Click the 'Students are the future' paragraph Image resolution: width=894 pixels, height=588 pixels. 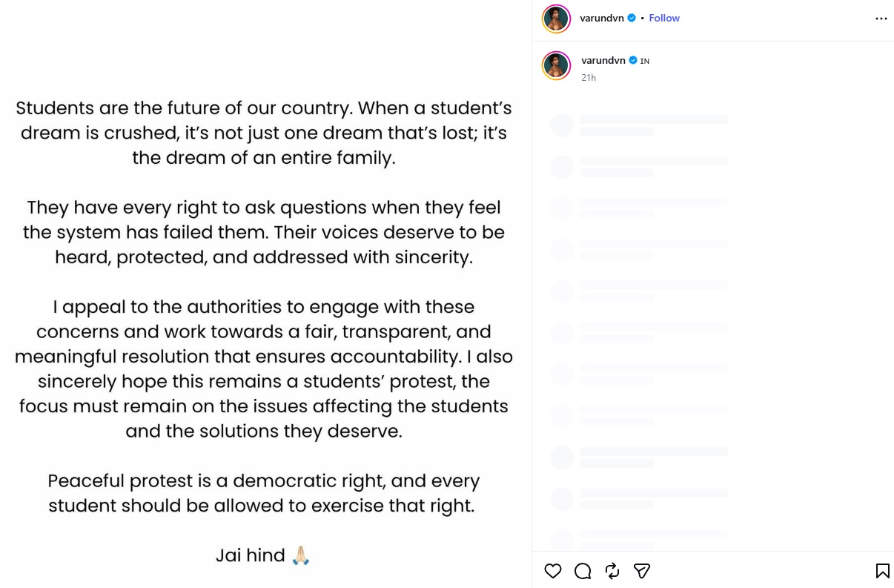[264, 133]
